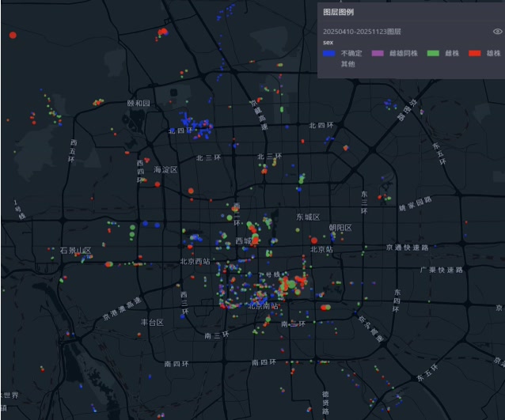Click the 朝阳区 district label on map

click(x=340, y=228)
